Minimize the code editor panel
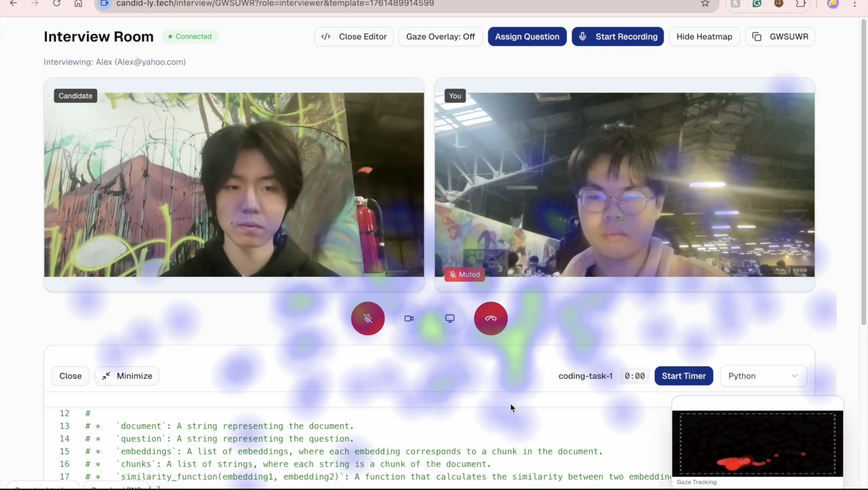Image resolution: width=868 pixels, height=490 pixels. click(127, 376)
